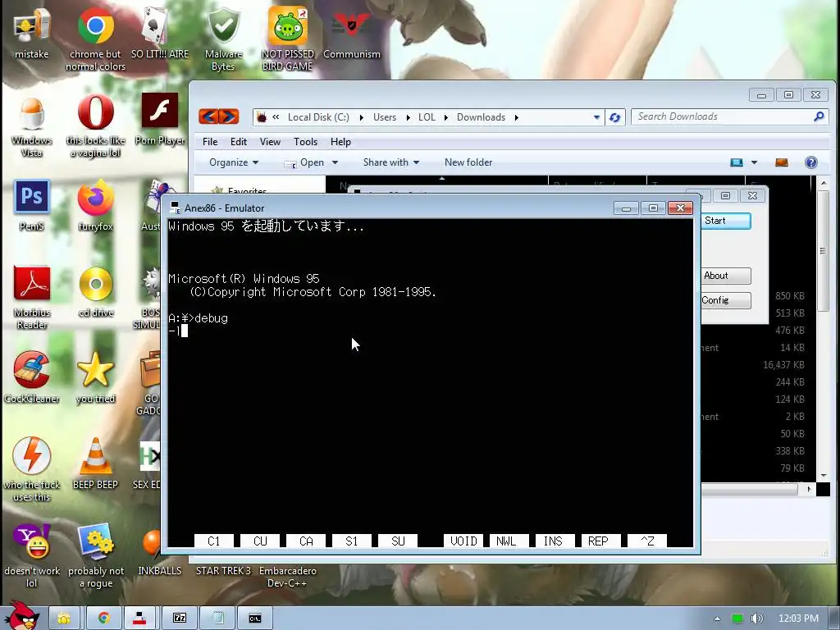Screen dimensions: 840x630
Task: Open the Photoshop 'Ps' desktop icon
Action: (32, 197)
